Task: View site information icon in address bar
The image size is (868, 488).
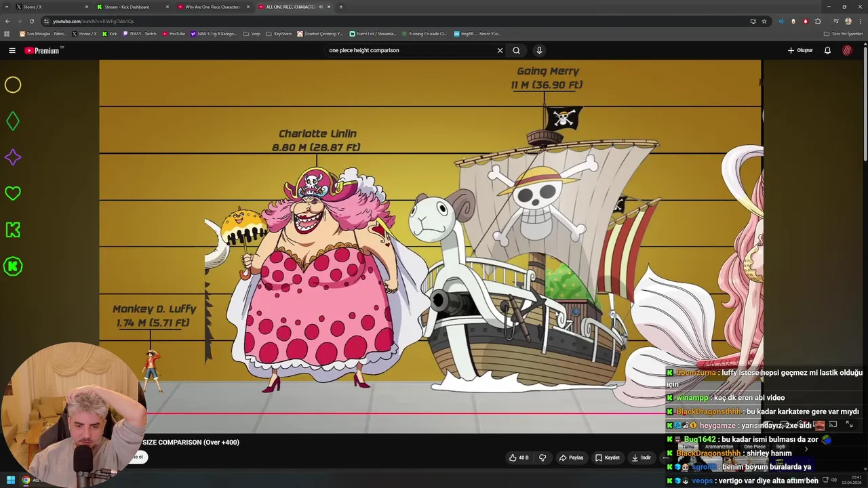Action: 46,21
